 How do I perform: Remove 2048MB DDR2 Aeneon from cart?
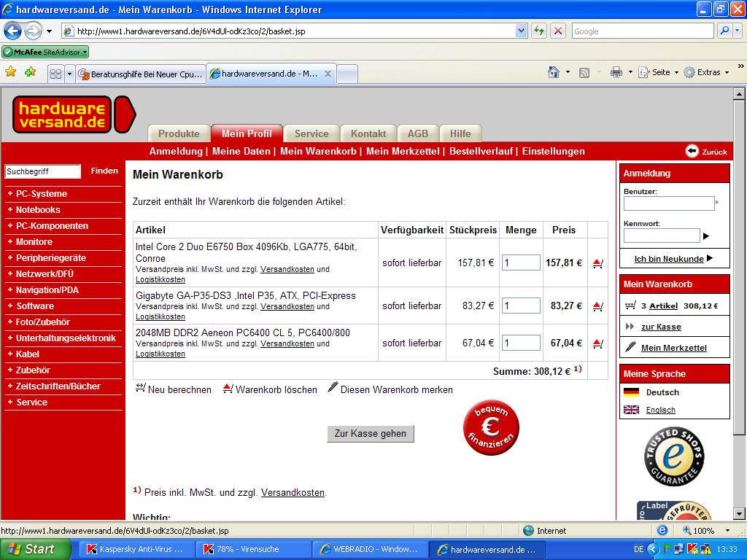click(598, 343)
